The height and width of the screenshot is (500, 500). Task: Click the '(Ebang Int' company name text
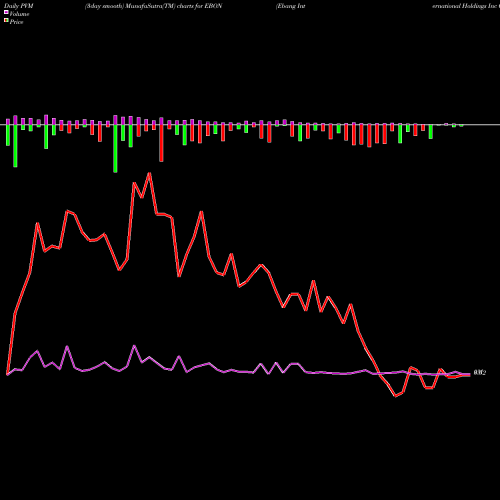[x=290, y=6]
